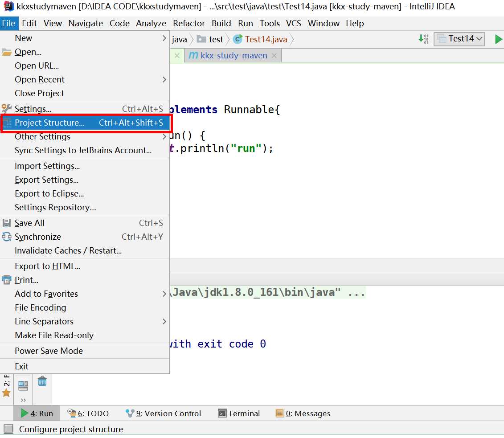Image resolution: width=504 pixels, height=438 pixels.
Task: Choose Make File Read-only
Action: point(85,335)
